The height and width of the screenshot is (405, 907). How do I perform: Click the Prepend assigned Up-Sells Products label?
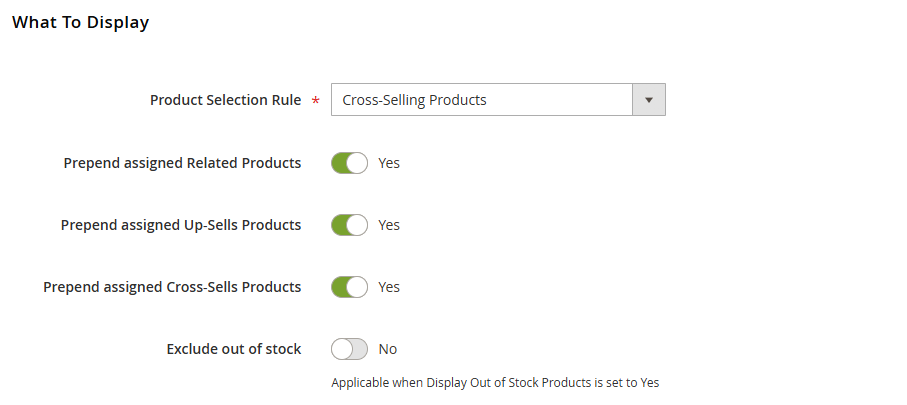coord(181,225)
